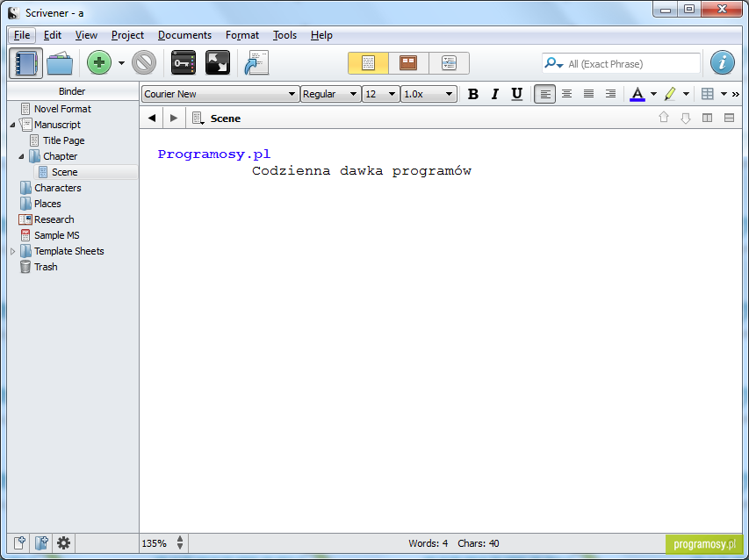
Task: Open the Documents menu
Action: point(185,35)
